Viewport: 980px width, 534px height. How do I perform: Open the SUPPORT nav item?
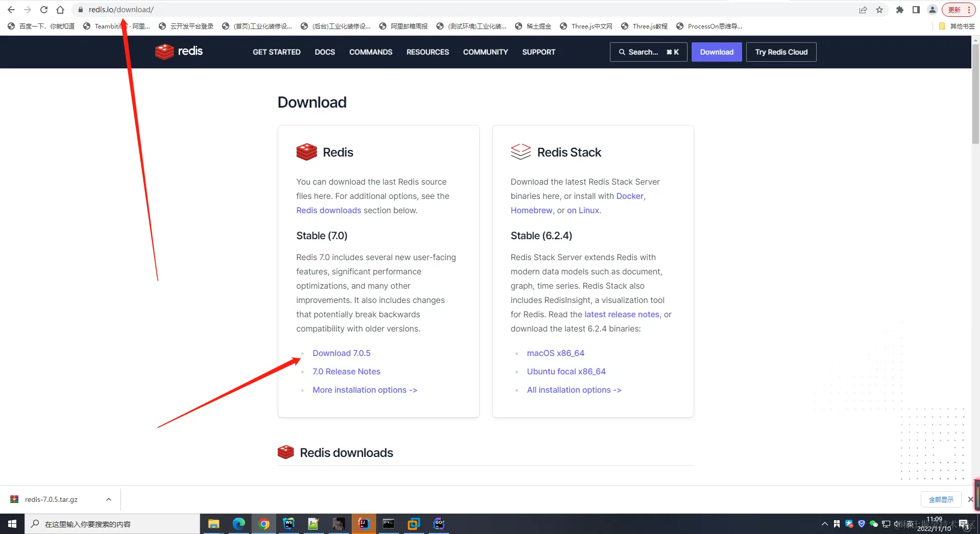[538, 52]
